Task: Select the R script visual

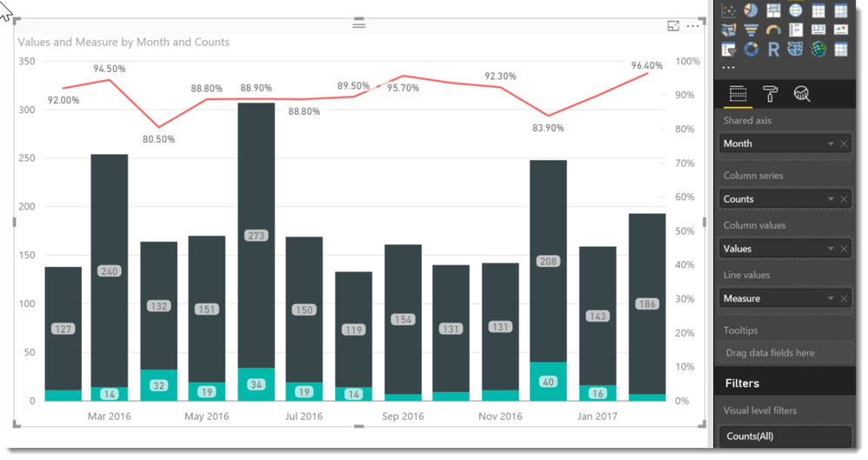Action: 773,50
